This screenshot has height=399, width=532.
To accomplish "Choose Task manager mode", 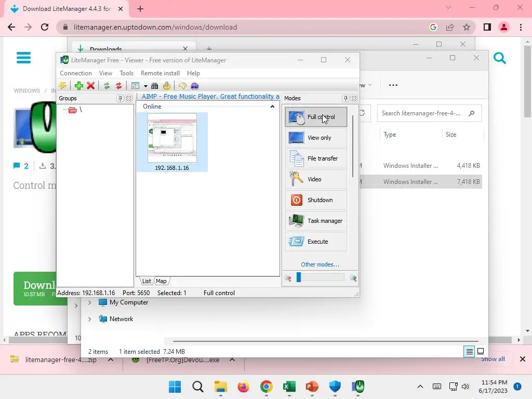I will click(x=316, y=221).
